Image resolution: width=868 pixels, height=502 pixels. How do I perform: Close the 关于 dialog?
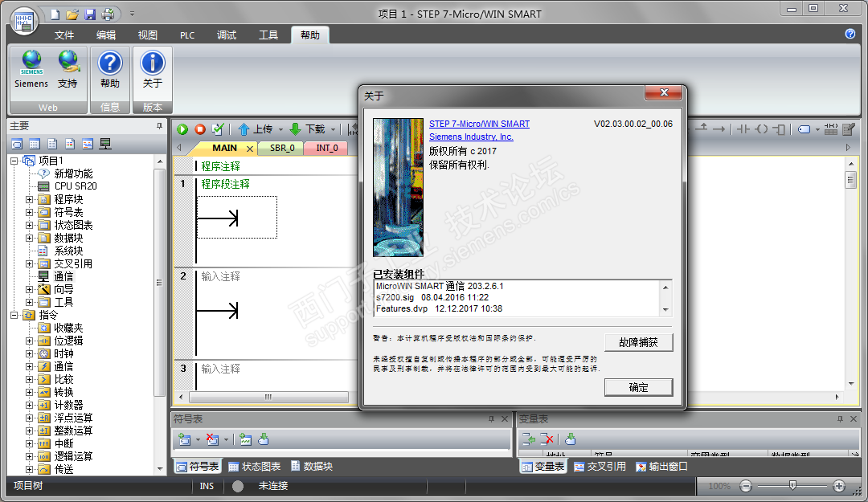(x=664, y=92)
